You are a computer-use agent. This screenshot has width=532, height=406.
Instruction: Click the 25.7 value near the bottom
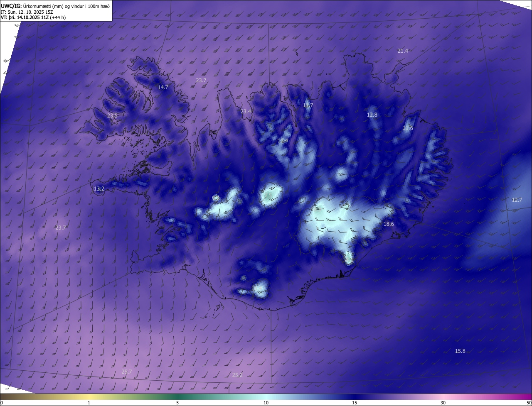[x=127, y=372]
